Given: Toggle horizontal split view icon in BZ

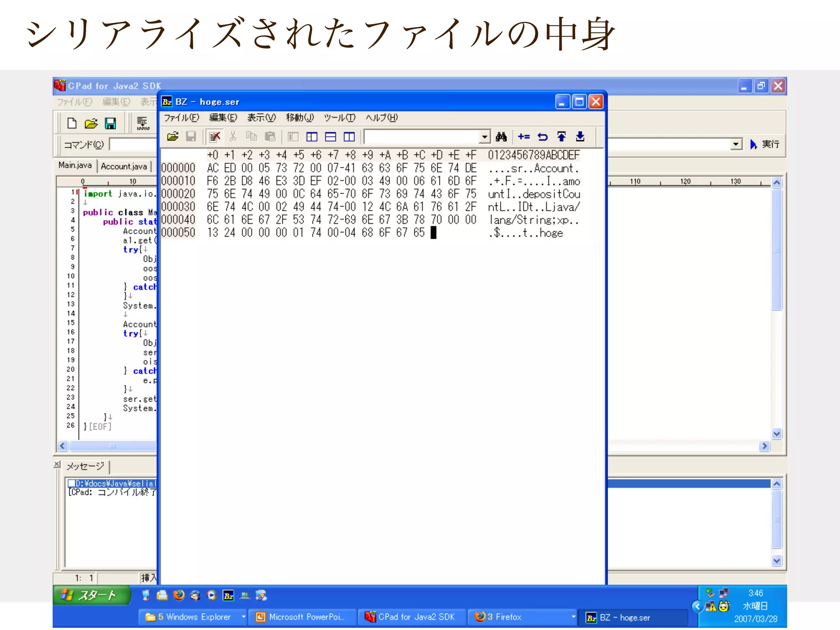Looking at the screenshot, I should pos(331,137).
